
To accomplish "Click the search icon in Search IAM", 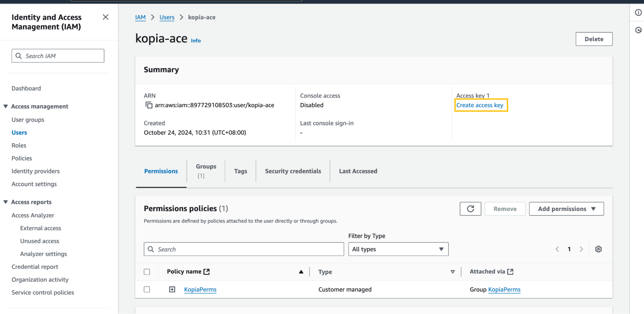I will (19, 56).
